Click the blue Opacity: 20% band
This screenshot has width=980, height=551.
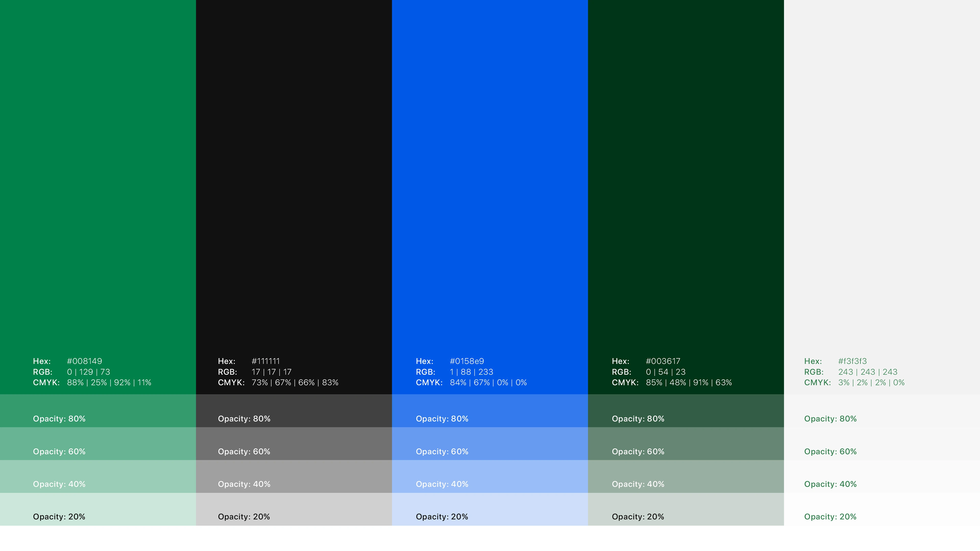pyautogui.click(x=490, y=509)
